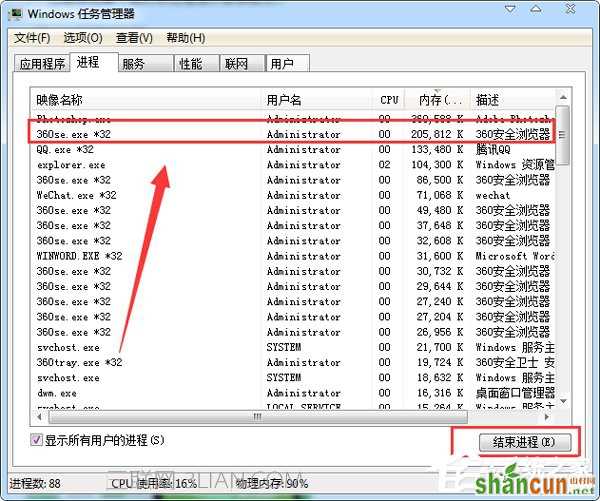600x501 pixels.
Task: Select svchost.exe using 21,700 K
Action: pos(293,348)
